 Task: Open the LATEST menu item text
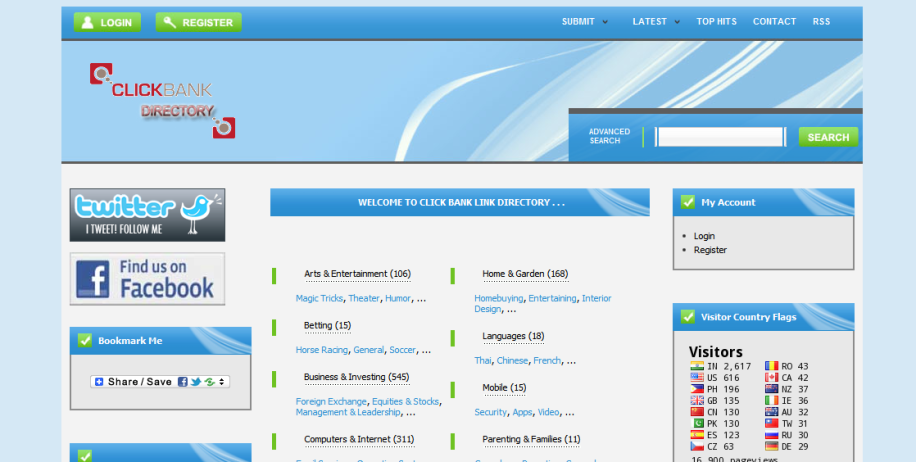pyautogui.click(x=649, y=22)
